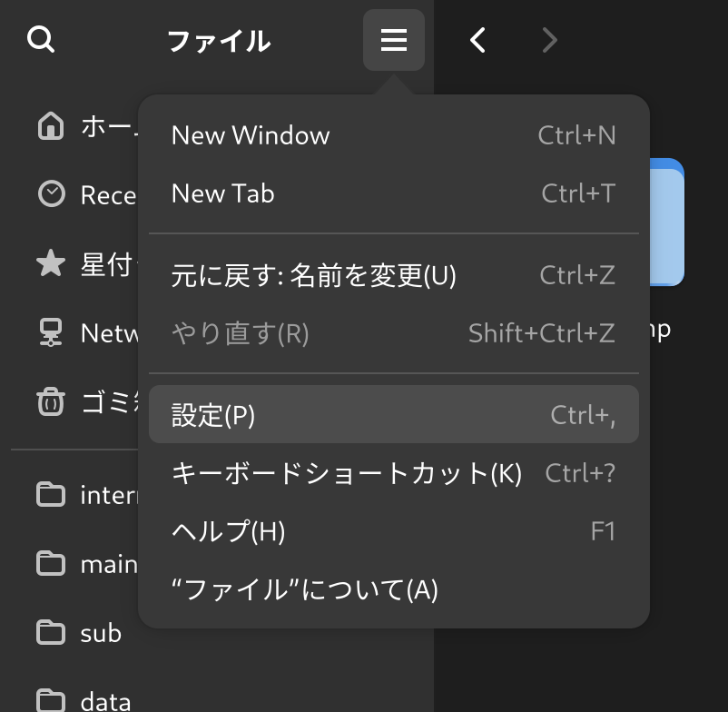This screenshot has width=728, height=712.
Task: Close the hamburger main menu button
Action: (394, 40)
